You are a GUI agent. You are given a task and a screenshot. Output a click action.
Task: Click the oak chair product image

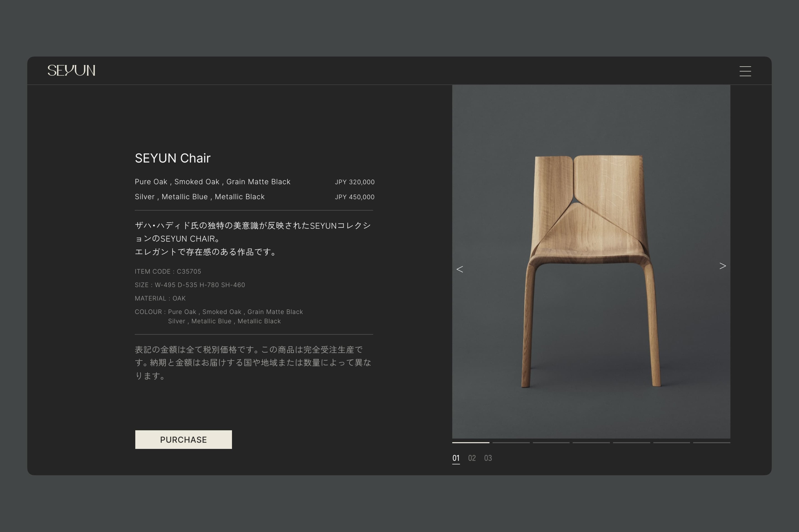pos(591,261)
